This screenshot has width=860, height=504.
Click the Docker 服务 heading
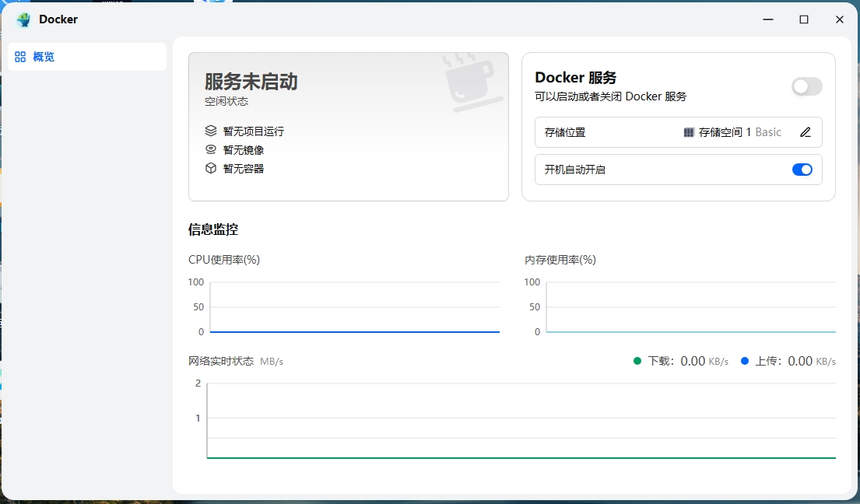[575, 78]
